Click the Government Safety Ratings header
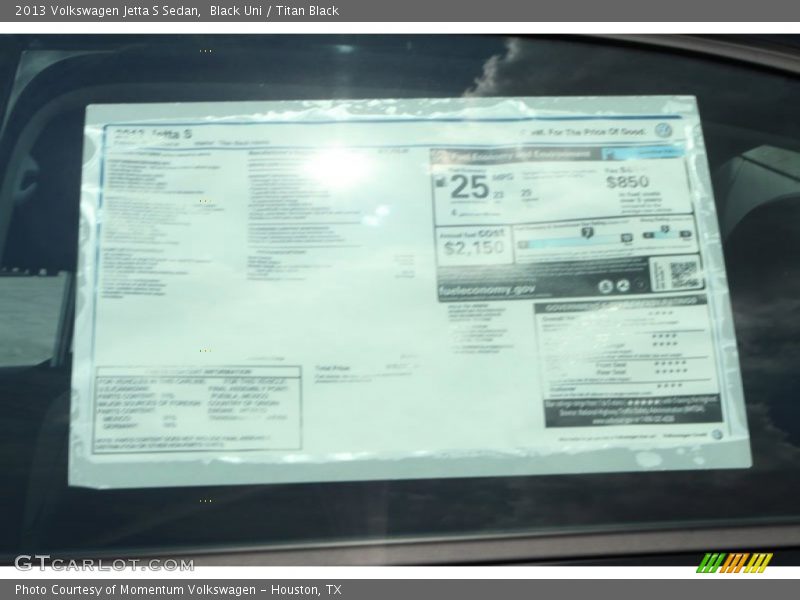 click(619, 303)
